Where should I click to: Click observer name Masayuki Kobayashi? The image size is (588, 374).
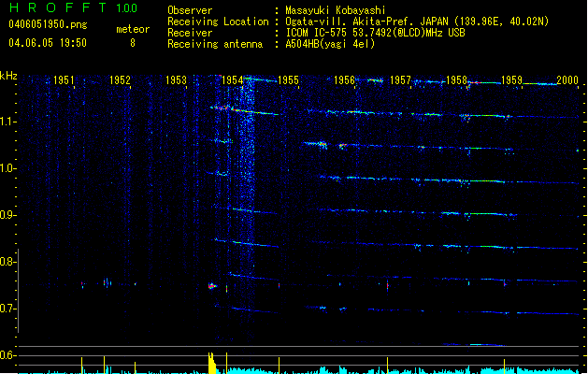336,10
